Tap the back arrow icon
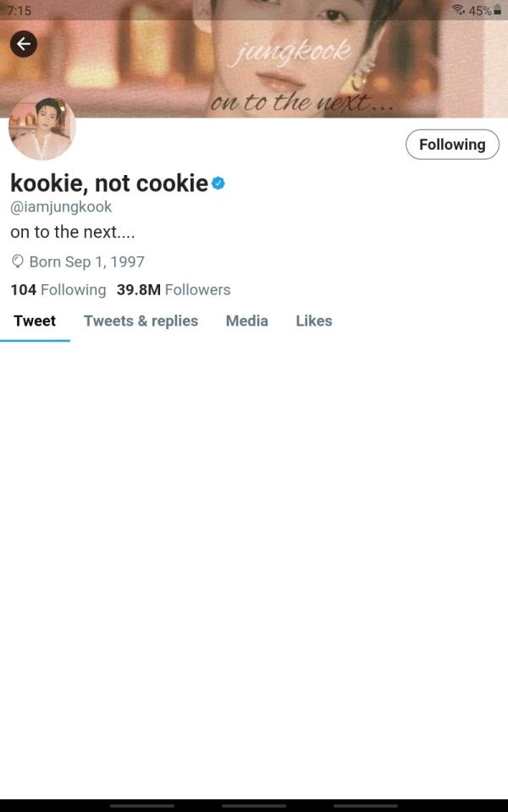The width and height of the screenshot is (508, 812). (x=24, y=44)
